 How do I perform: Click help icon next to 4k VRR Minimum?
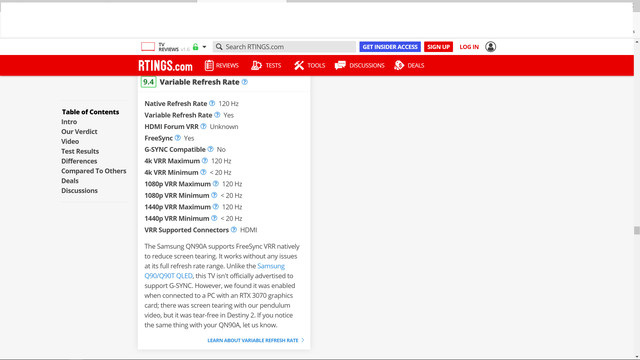[203, 172]
